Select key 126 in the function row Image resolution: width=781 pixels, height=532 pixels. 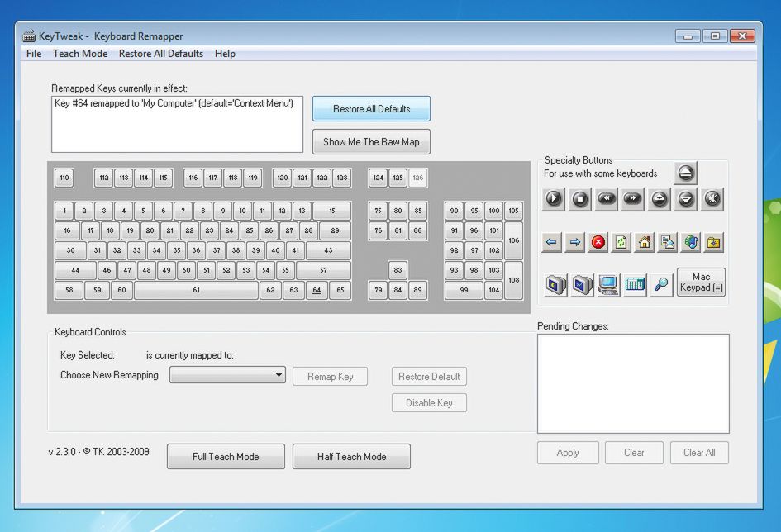pyautogui.click(x=417, y=178)
